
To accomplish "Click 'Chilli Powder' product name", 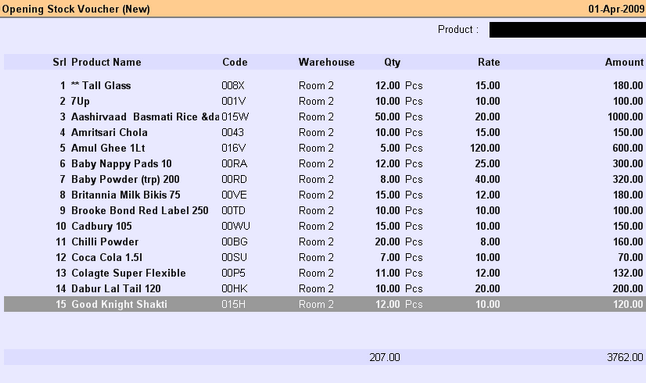I will coord(105,242).
